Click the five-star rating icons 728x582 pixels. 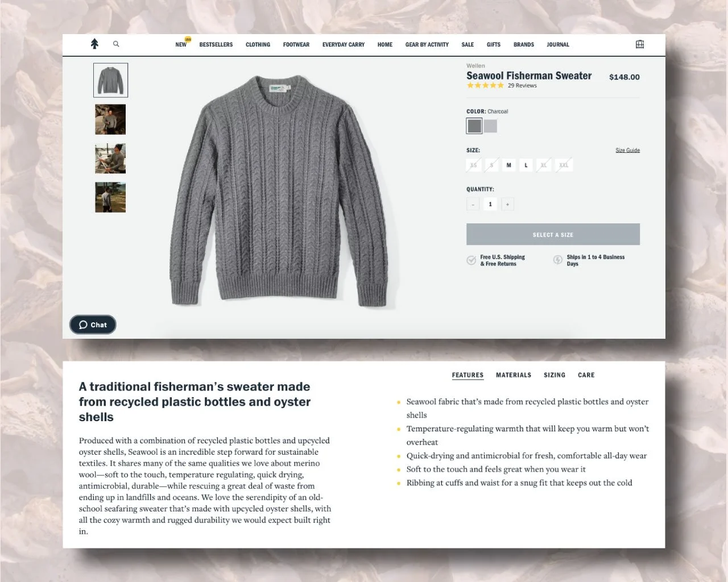click(x=485, y=86)
